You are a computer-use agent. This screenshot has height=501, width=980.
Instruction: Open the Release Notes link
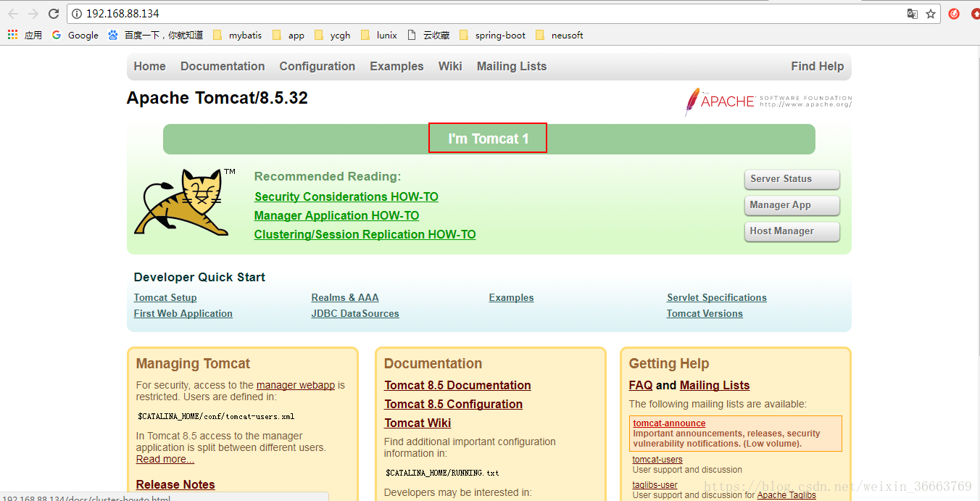click(x=175, y=484)
